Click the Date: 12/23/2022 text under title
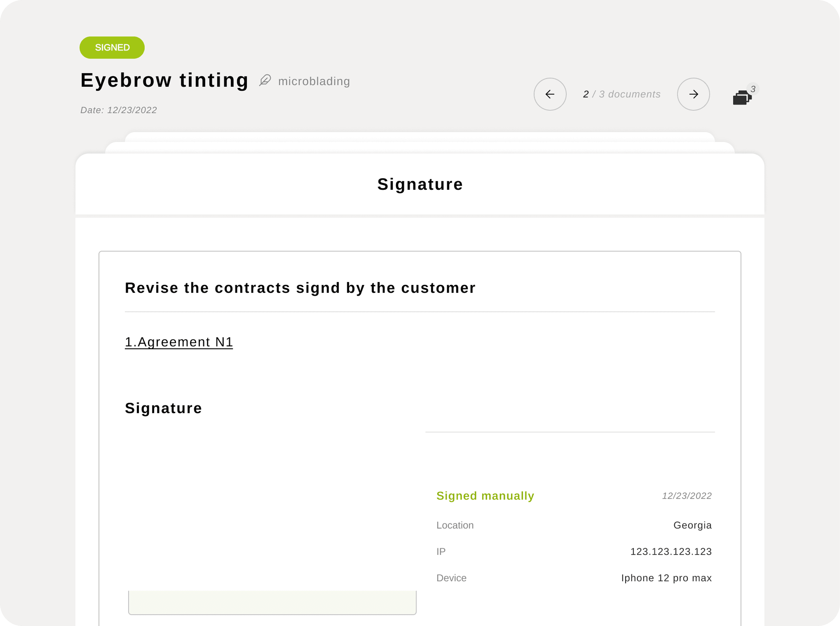 (x=119, y=110)
